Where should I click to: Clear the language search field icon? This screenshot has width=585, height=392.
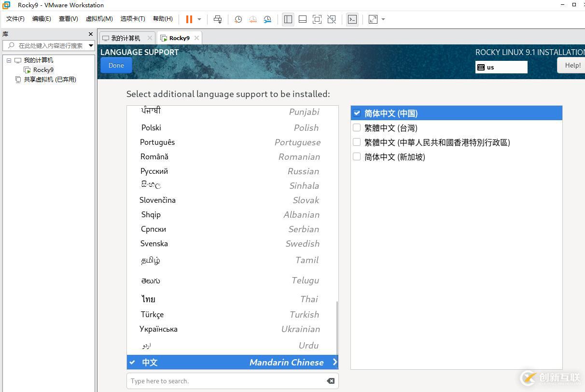click(331, 381)
